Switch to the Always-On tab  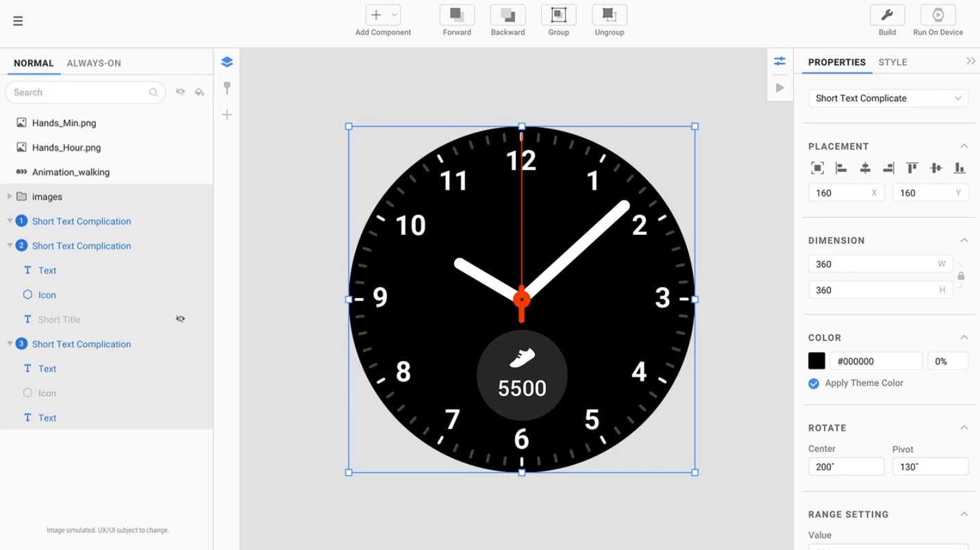coord(94,63)
